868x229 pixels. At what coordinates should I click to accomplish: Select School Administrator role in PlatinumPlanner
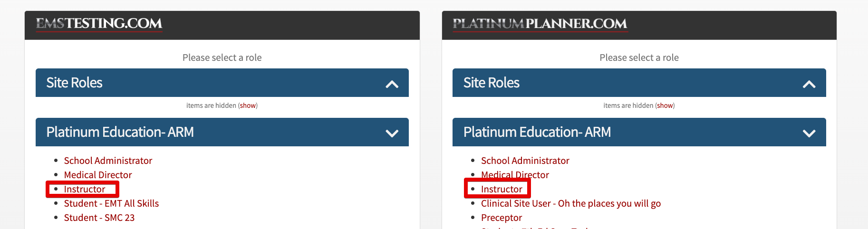pyautogui.click(x=525, y=161)
